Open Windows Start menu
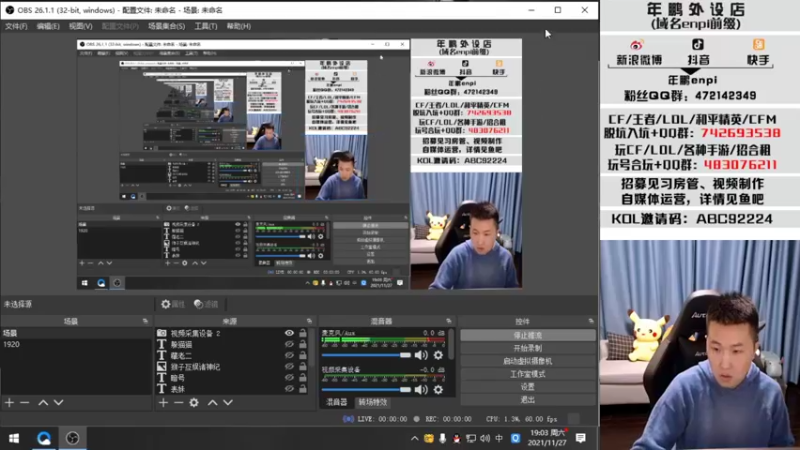The height and width of the screenshot is (450, 800). coord(14,438)
